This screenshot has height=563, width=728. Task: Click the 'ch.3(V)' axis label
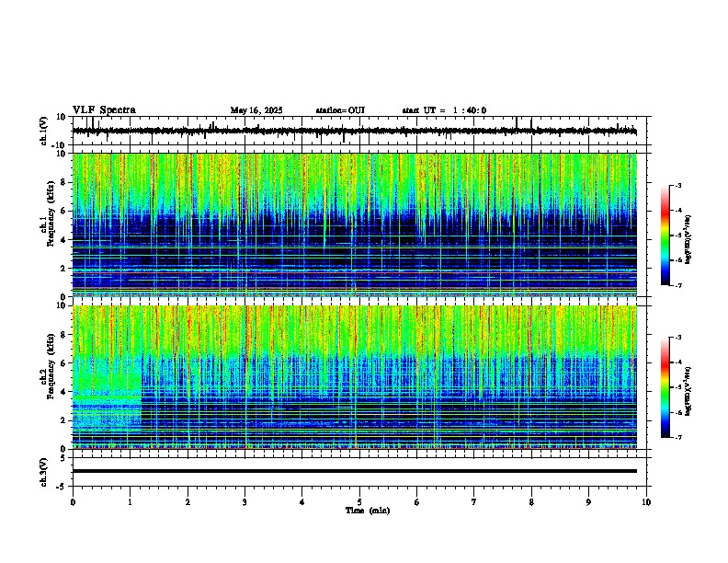pos(43,472)
